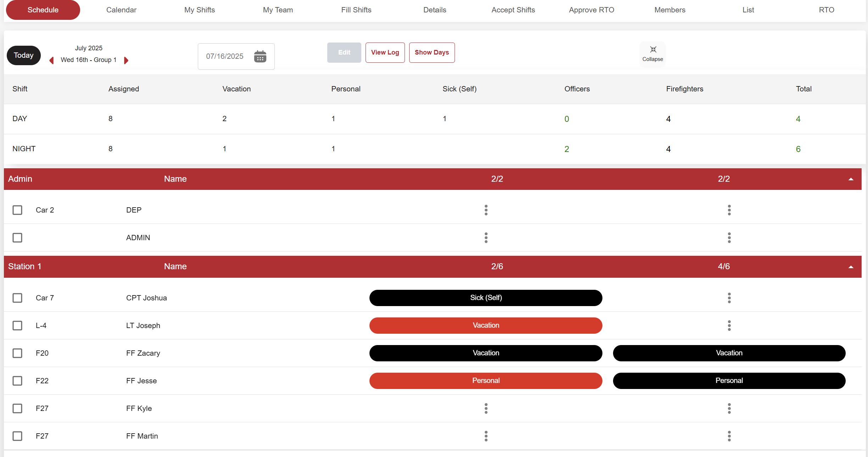This screenshot has height=457, width=868.
Task: Click the 07/16/2025 date input field
Action: [225, 56]
